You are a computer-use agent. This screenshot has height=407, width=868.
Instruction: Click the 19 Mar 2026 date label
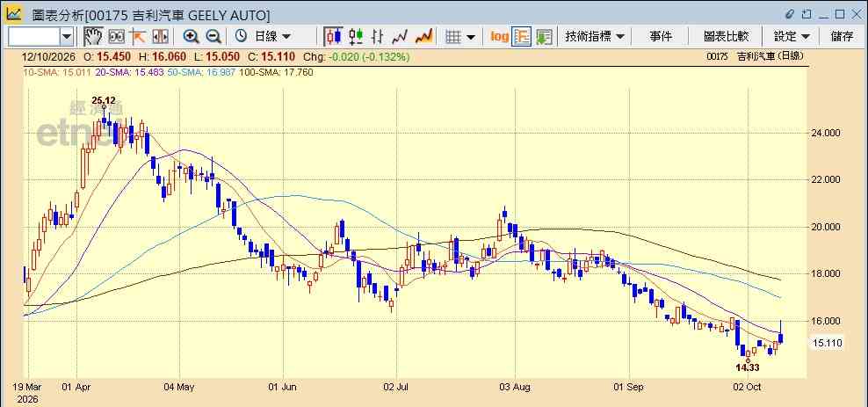[x=28, y=393]
